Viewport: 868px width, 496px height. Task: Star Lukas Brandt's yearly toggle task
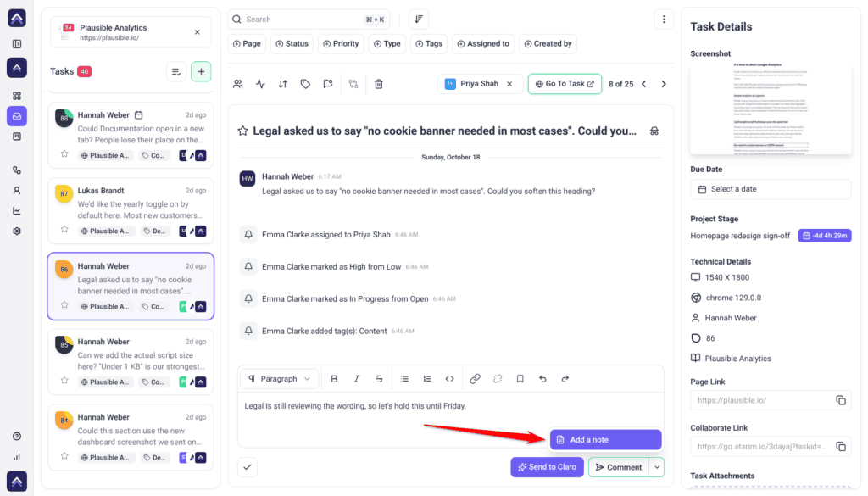click(64, 229)
